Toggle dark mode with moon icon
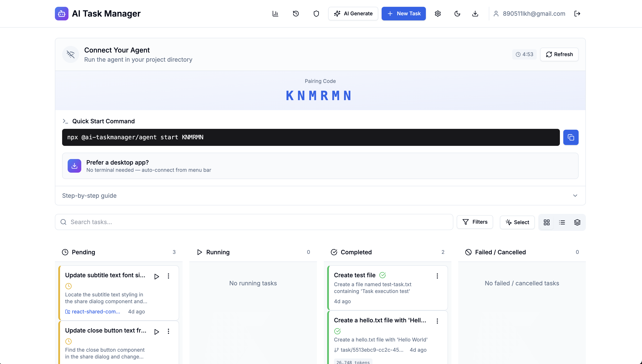Screen dimensions: 642x364 457,13
